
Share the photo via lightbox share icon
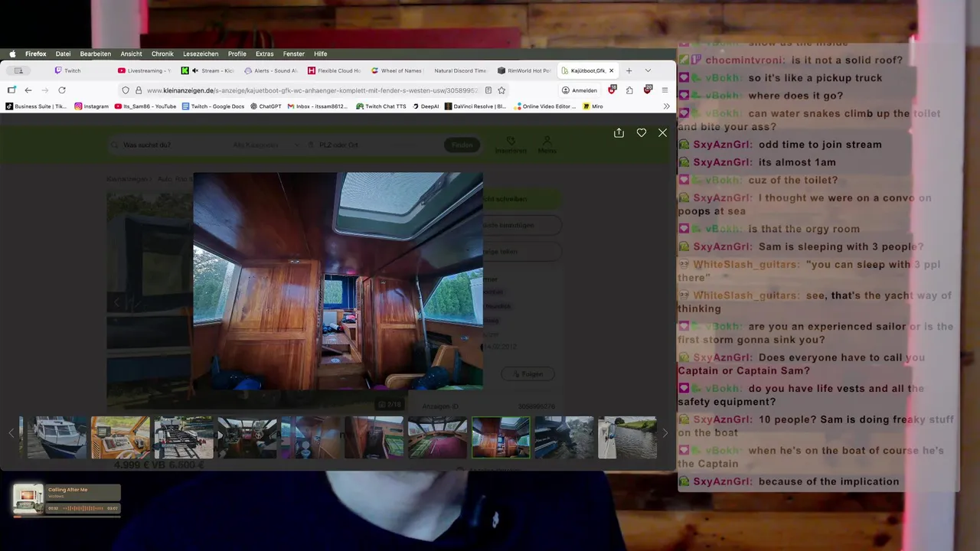619,132
